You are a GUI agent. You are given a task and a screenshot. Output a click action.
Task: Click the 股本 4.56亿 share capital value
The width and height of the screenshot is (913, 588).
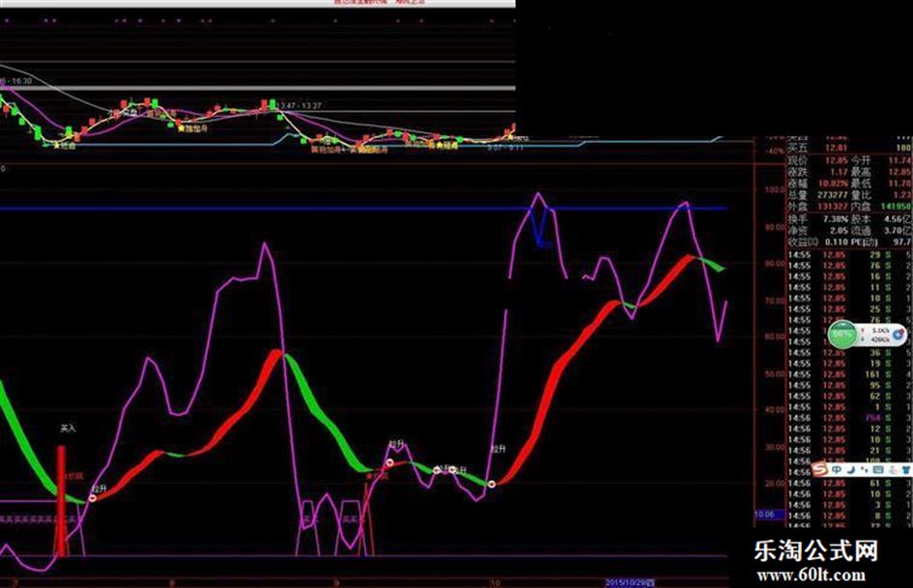click(898, 219)
